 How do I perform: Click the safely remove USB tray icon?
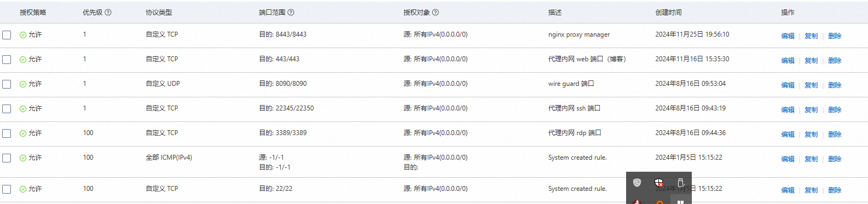(x=681, y=183)
